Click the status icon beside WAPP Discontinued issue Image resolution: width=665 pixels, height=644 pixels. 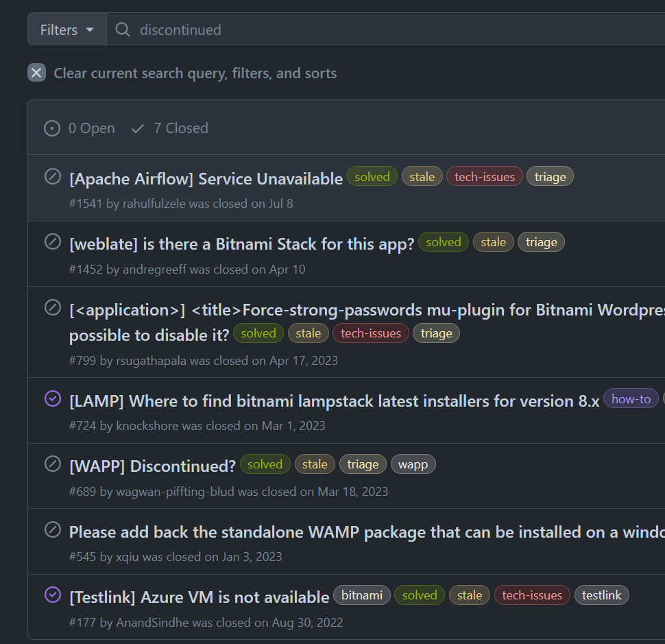tap(53, 464)
